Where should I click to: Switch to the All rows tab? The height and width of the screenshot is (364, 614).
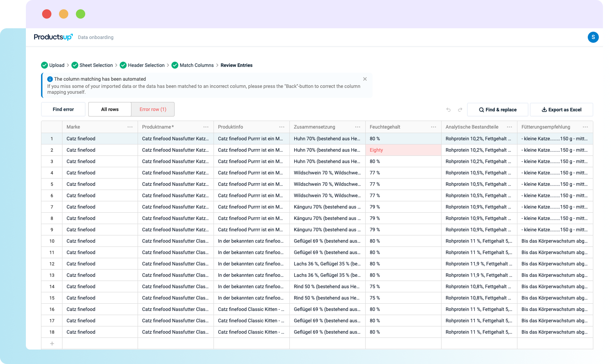pos(110,109)
